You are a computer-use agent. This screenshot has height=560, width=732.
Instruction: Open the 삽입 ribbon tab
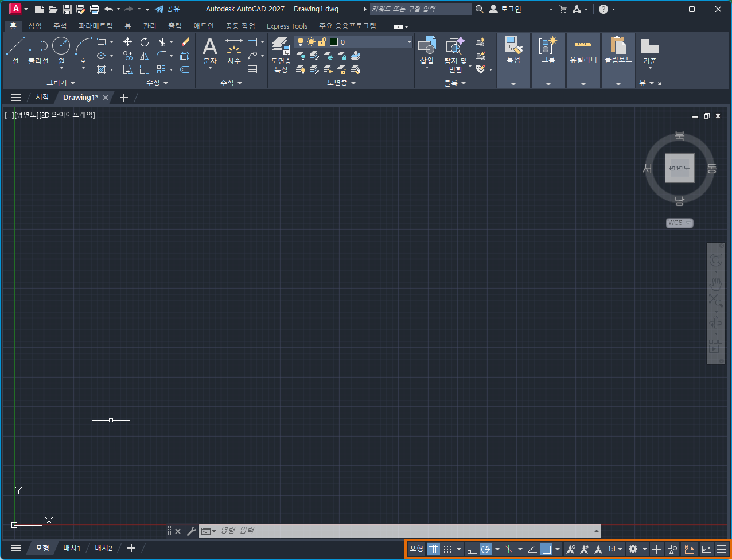35,26
